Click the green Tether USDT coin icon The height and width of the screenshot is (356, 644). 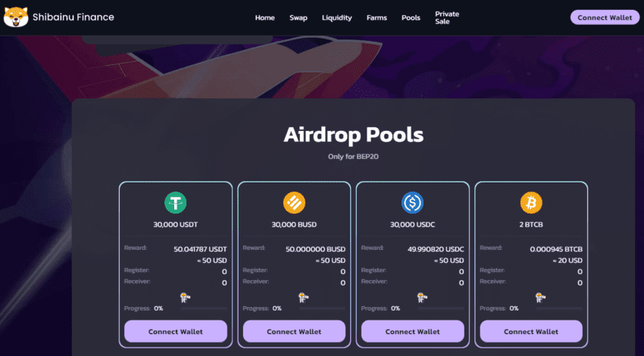coord(175,202)
